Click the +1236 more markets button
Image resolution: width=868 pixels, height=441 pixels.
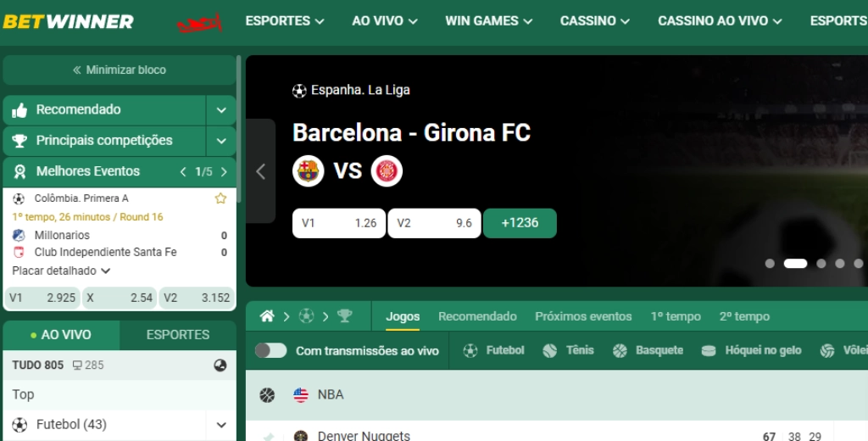520,223
